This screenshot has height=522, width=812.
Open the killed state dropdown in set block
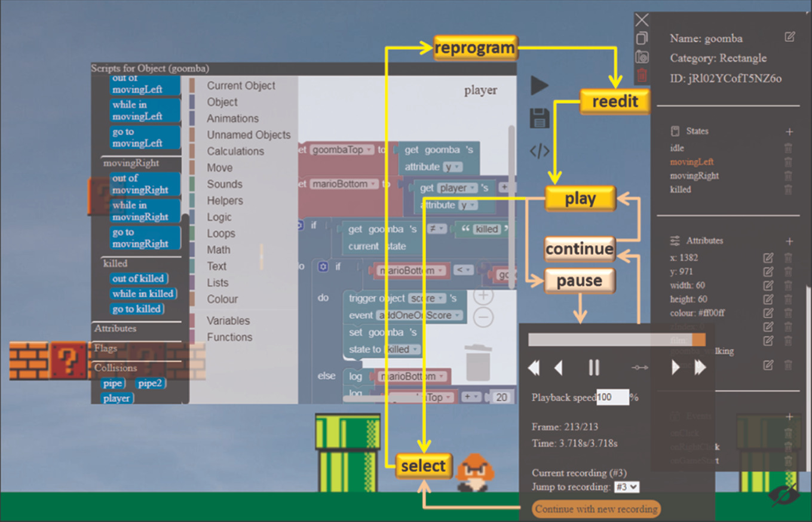point(403,349)
